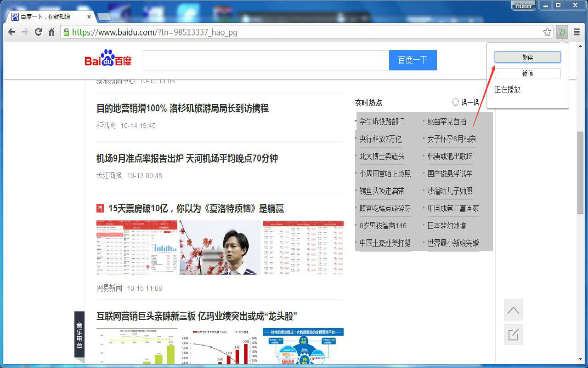Click the back-to-top arrow icon
Viewport: 588px width, 368px height.
click(513, 310)
